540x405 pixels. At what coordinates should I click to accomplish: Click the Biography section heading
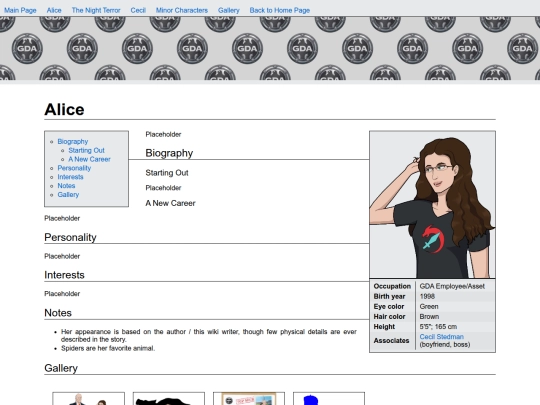tap(169, 153)
